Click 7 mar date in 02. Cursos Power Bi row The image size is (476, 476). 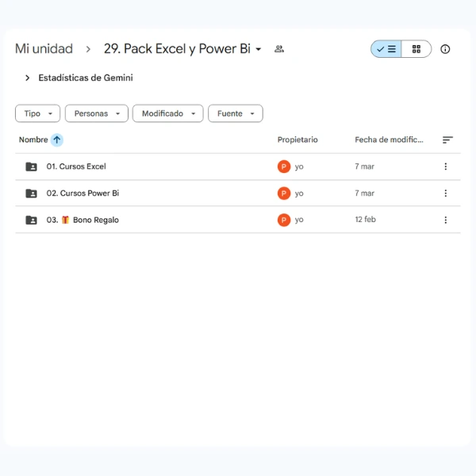pyautogui.click(x=364, y=193)
